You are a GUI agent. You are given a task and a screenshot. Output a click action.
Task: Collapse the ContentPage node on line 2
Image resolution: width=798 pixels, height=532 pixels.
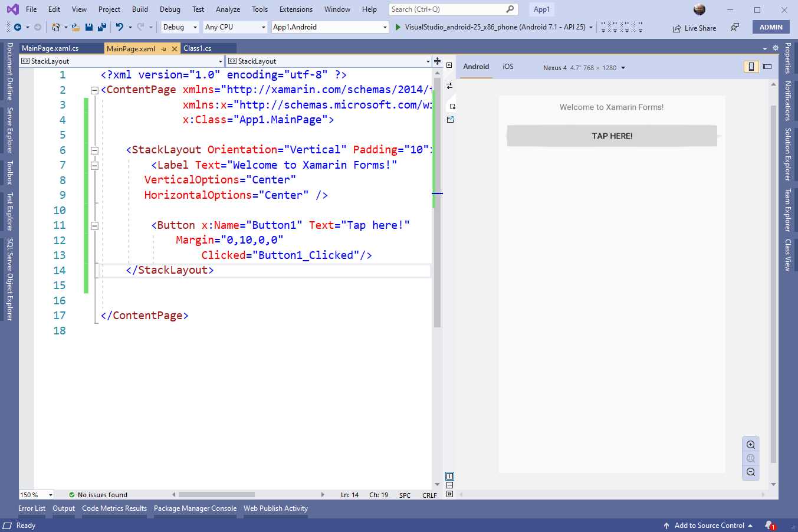click(x=94, y=90)
